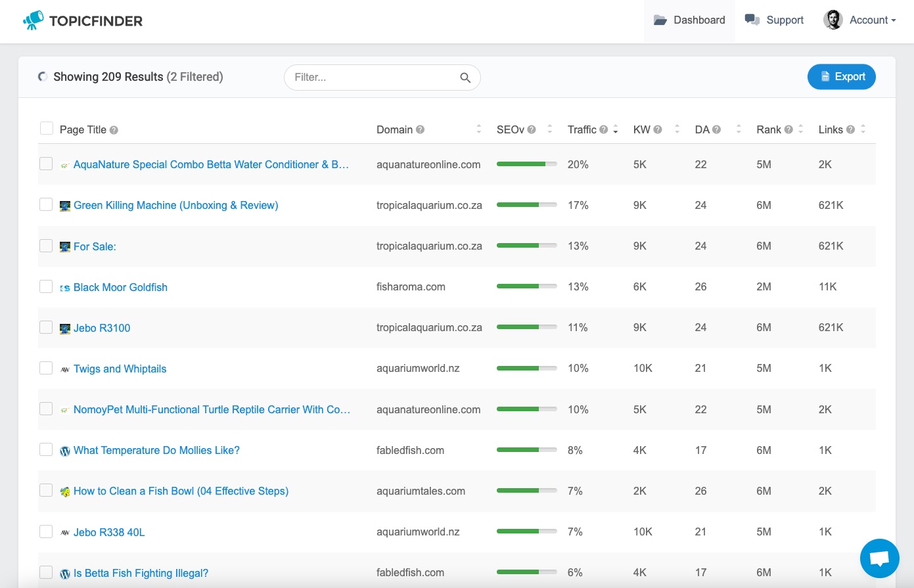
Task: Click the aquariumtales.com domain cell
Action: coord(421,491)
